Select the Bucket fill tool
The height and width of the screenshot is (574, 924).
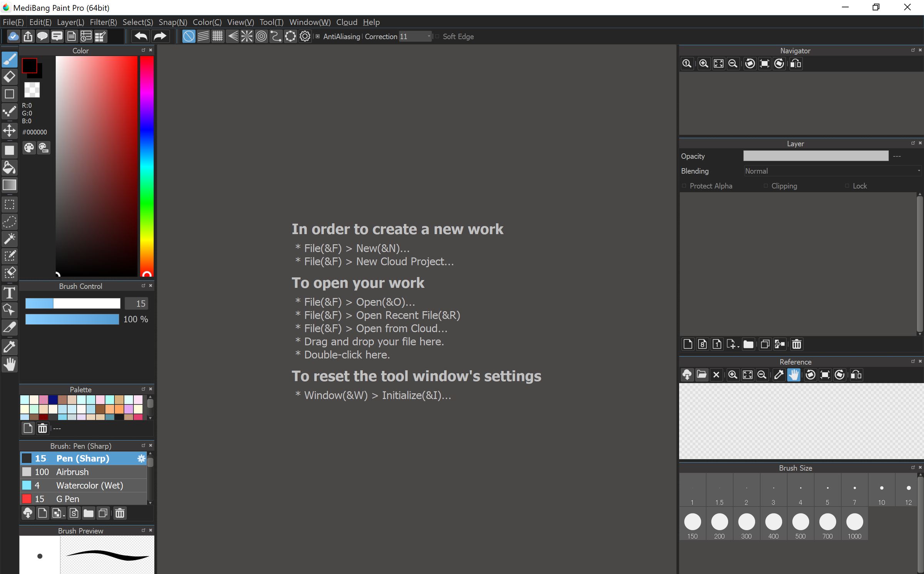pos(9,168)
